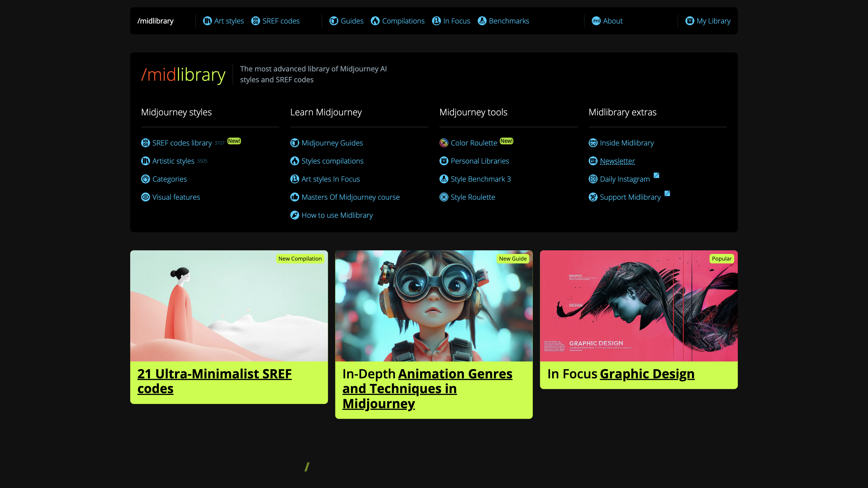
Task: Click the Compilations flame icon
Action: coord(375,20)
